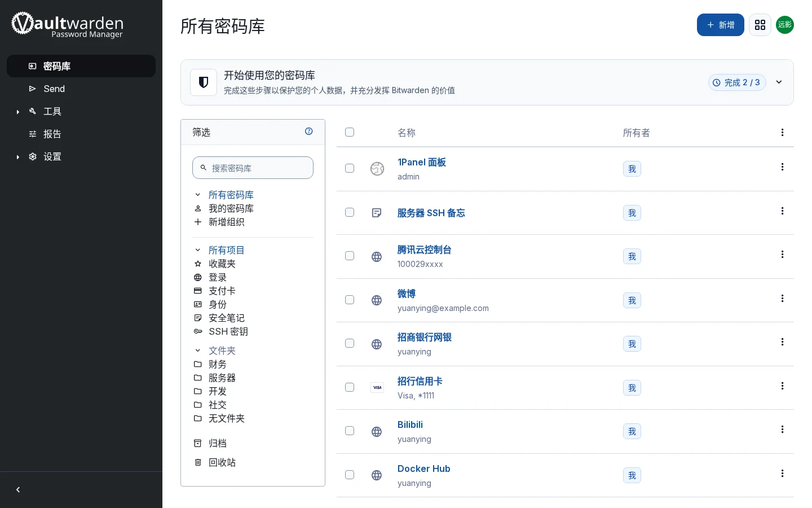Click the secure note icon for 服务器 SSH 备忘

click(x=377, y=213)
